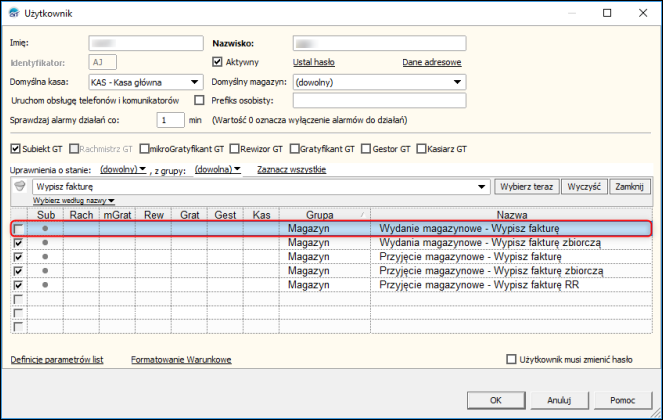Click the Wyczyść button
Screen dimensions: 663x420
coord(583,186)
